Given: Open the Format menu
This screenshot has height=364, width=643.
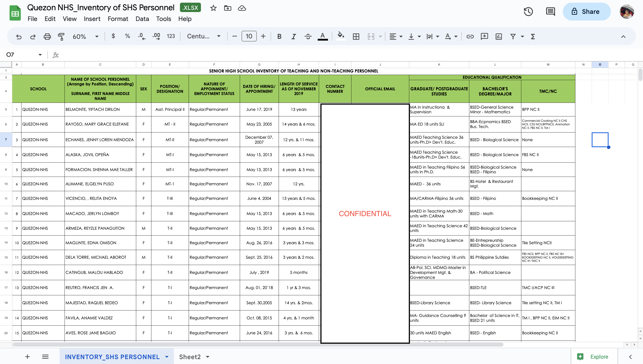Looking at the screenshot, I should pos(118,19).
